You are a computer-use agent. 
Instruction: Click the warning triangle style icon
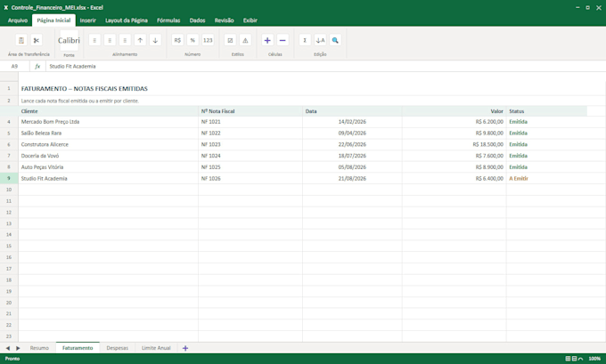click(245, 40)
